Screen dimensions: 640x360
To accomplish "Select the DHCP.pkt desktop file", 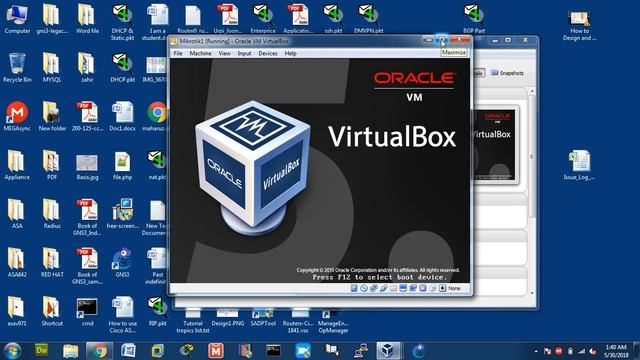I will (122, 68).
